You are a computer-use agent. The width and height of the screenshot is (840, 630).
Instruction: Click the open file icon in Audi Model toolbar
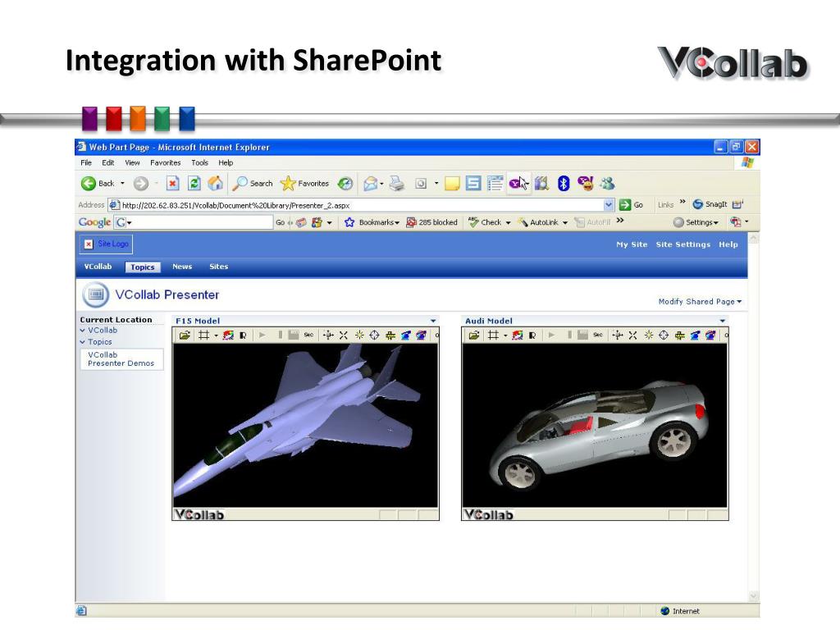[474, 336]
